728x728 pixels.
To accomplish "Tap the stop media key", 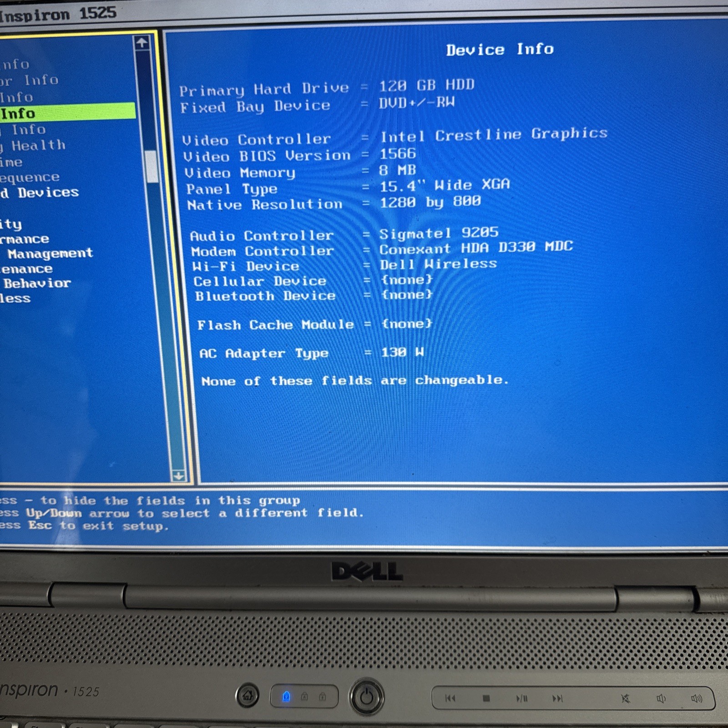I will point(486,698).
